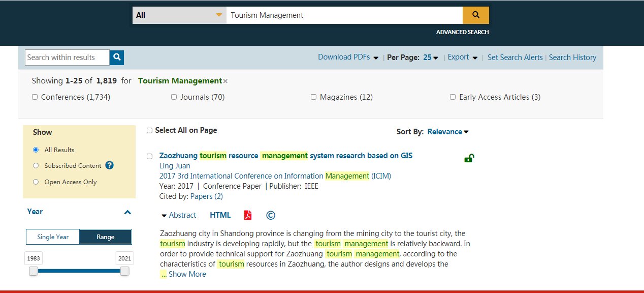Expand the Download PDFs dropdown
Image resolution: width=644 pixels, height=293 pixels.
pos(348,57)
